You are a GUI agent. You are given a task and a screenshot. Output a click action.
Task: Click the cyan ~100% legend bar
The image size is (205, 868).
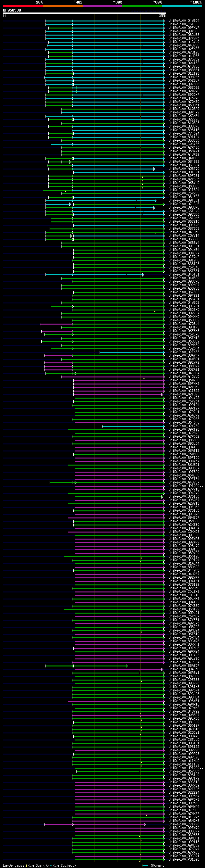[182, 6]
